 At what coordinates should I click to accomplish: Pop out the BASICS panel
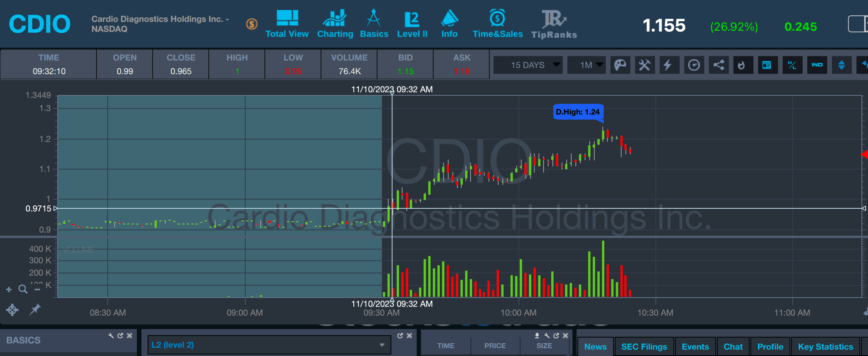coord(120,336)
